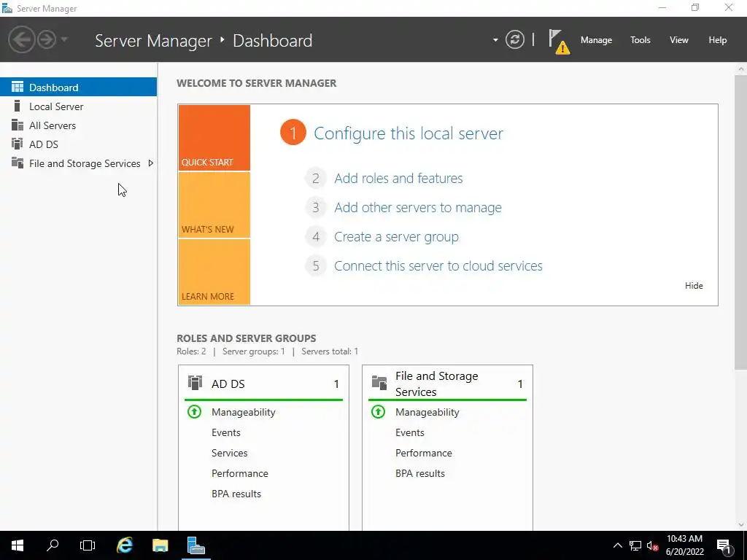The image size is (747, 560).
Task: Click green Manageability status icon in AD DS
Action: (194, 411)
